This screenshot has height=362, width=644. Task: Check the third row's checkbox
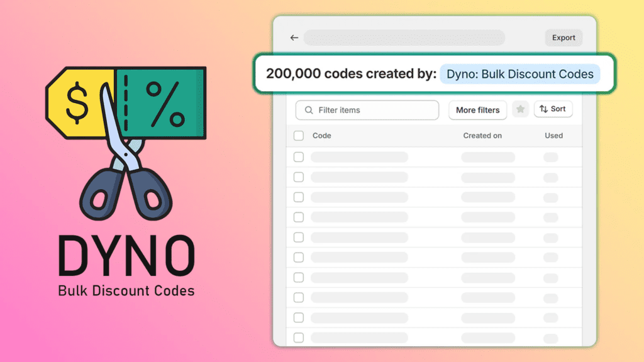coord(299,197)
